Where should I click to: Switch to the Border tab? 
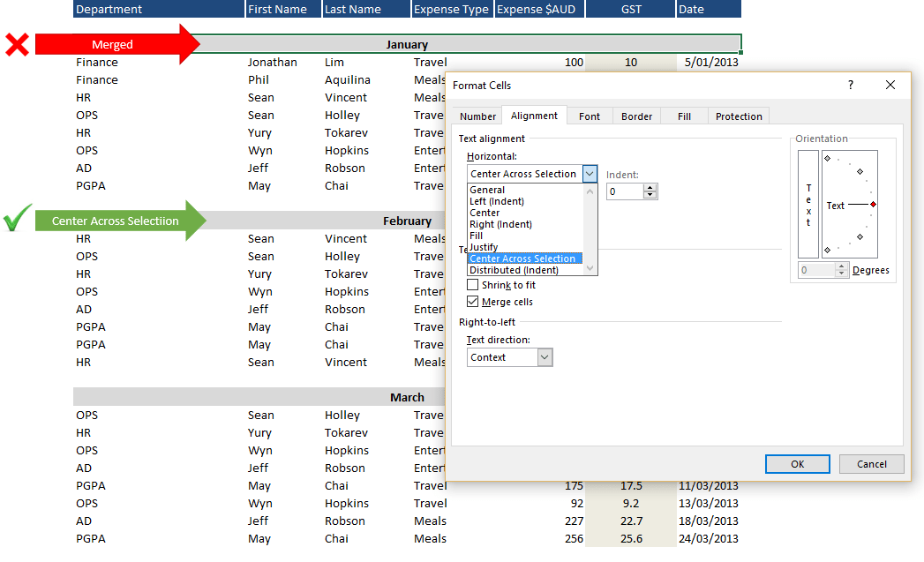pyautogui.click(x=636, y=116)
